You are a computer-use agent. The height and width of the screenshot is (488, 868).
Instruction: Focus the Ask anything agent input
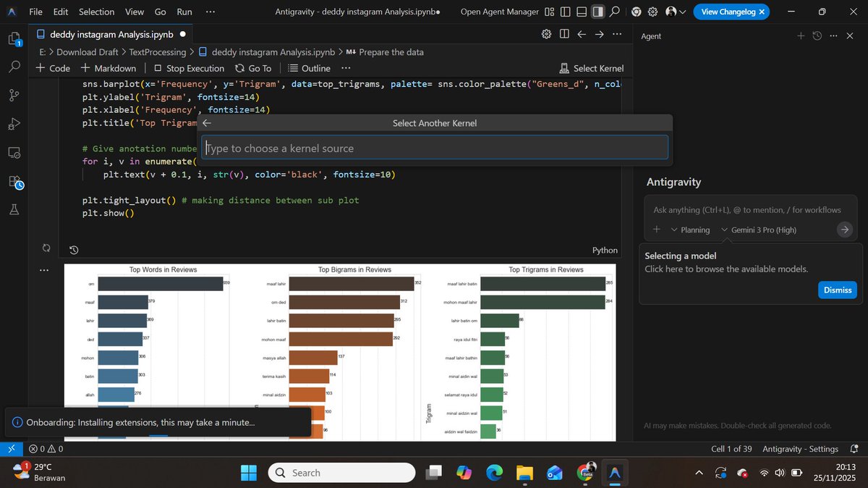click(748, 210)
